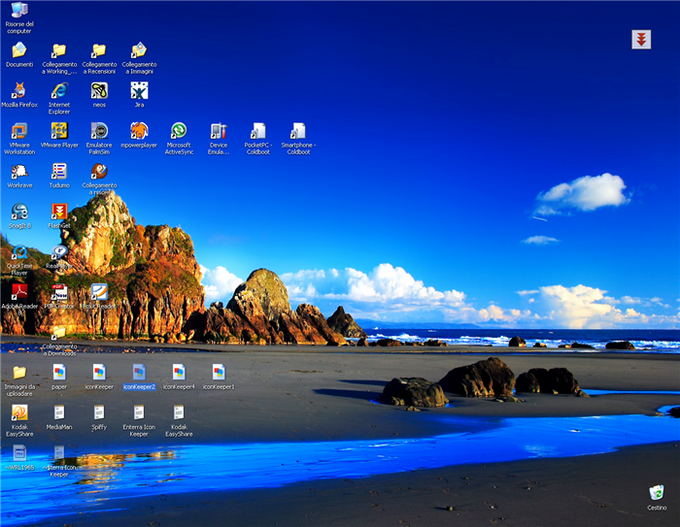Click the Tudumo desktop icon
Viewport: 680px width, 527px height.
59,172
